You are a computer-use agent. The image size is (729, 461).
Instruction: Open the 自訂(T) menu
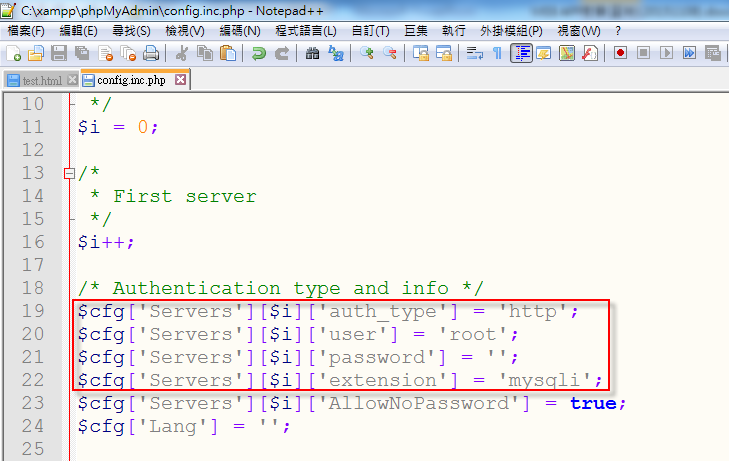371,31
